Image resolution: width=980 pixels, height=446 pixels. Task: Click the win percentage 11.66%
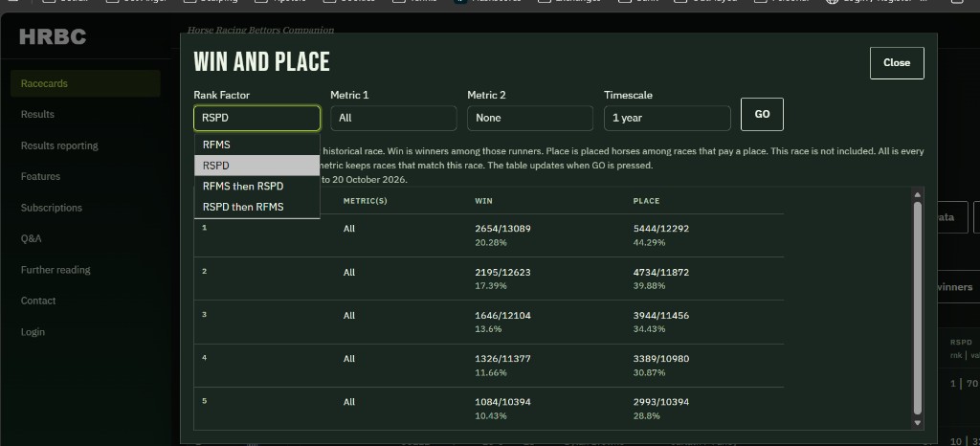[x=491, y=372]
